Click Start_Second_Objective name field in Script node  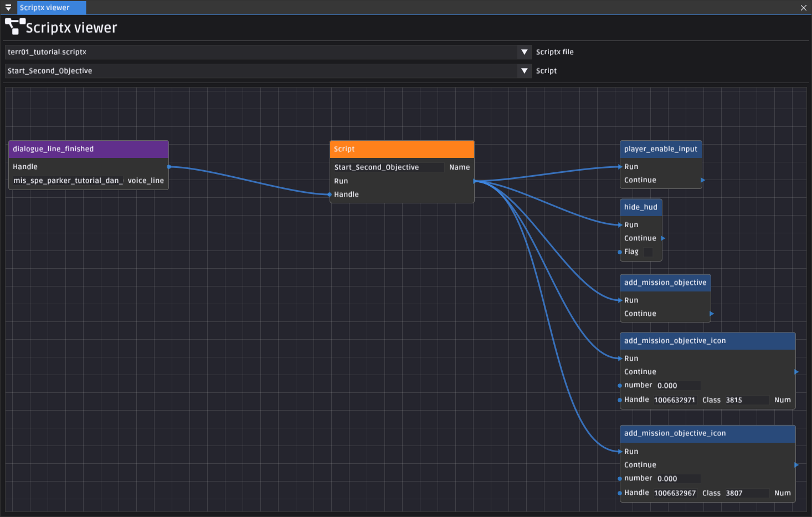tap(388, 167)
